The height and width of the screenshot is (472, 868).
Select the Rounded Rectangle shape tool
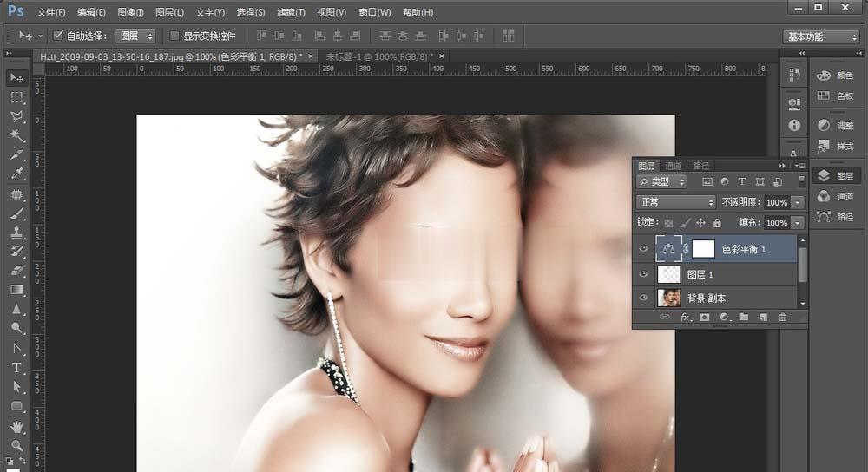coord(16,405)
